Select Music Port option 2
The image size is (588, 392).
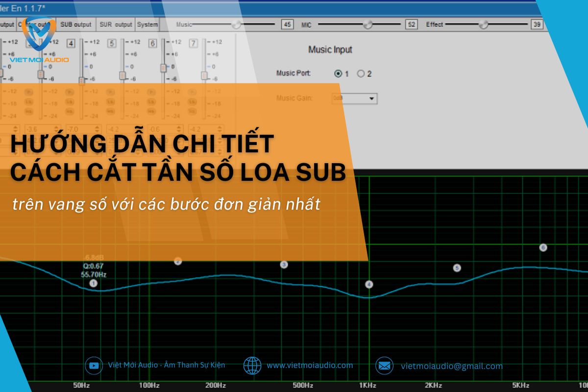[x=361, y=73]
